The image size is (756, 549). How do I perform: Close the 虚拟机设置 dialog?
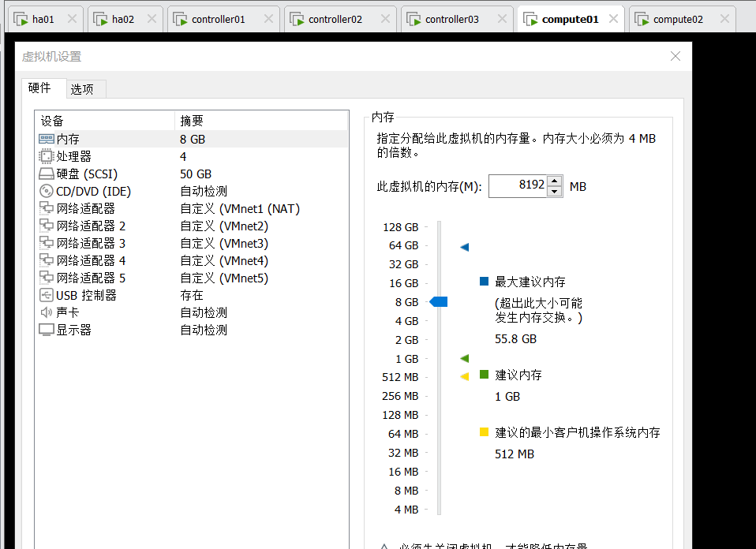(676, 56)
